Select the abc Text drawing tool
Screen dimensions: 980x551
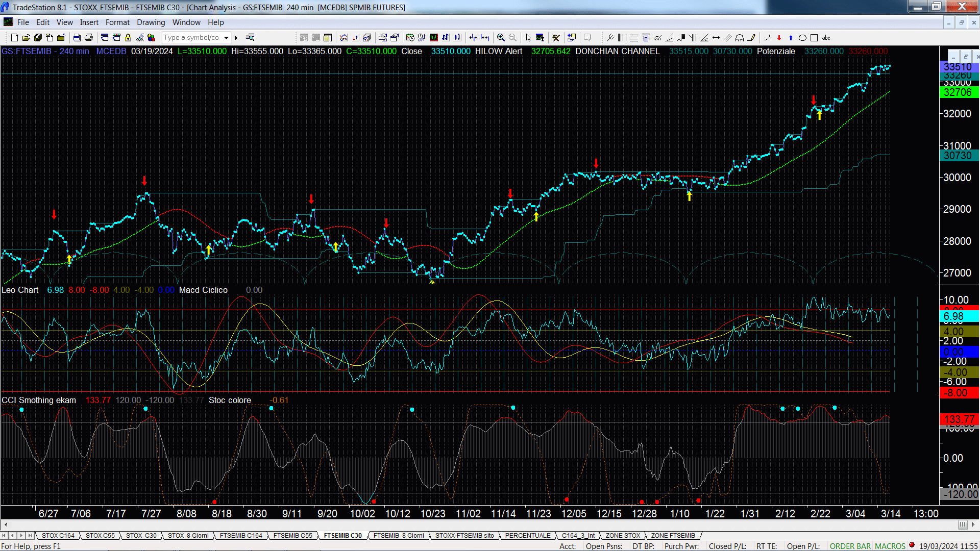tap(826, 37)
